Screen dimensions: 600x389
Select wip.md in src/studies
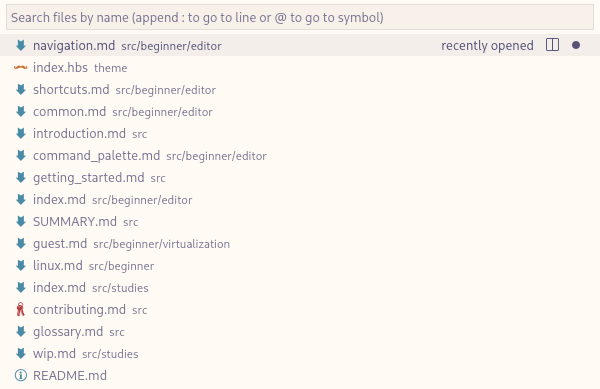[x=300, y=353]
